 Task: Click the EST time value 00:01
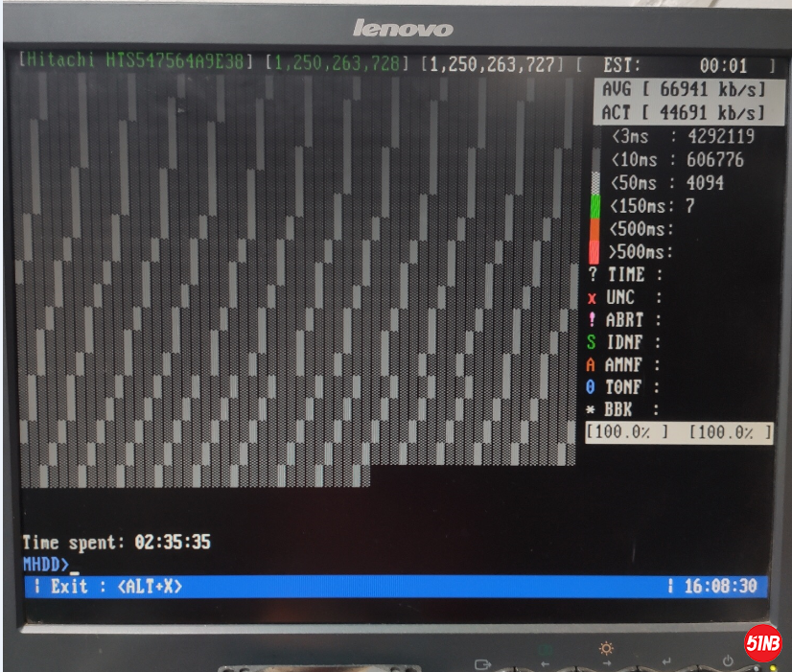pyautogui.click(x=723, y=65)
